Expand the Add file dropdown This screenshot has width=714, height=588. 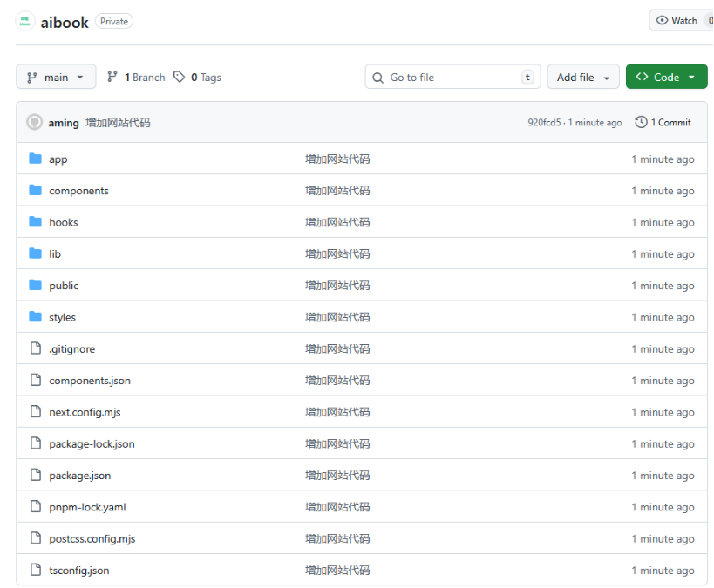[x=583, y=77]
